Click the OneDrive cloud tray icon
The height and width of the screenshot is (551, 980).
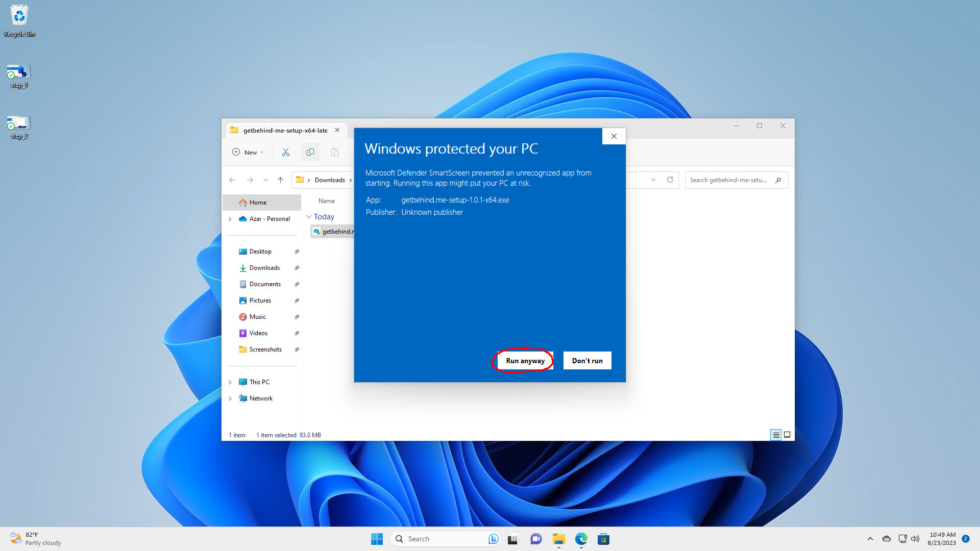pyautogui.click(x=887, y=539)
